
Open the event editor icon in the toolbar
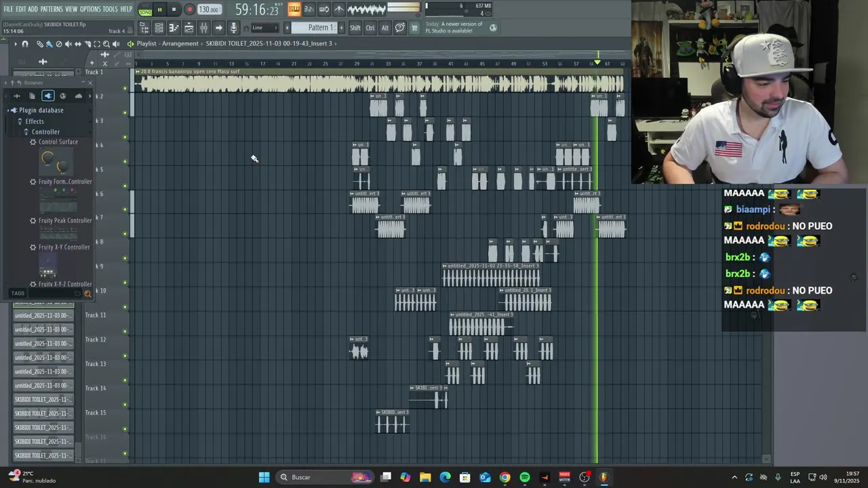(189, 28)
